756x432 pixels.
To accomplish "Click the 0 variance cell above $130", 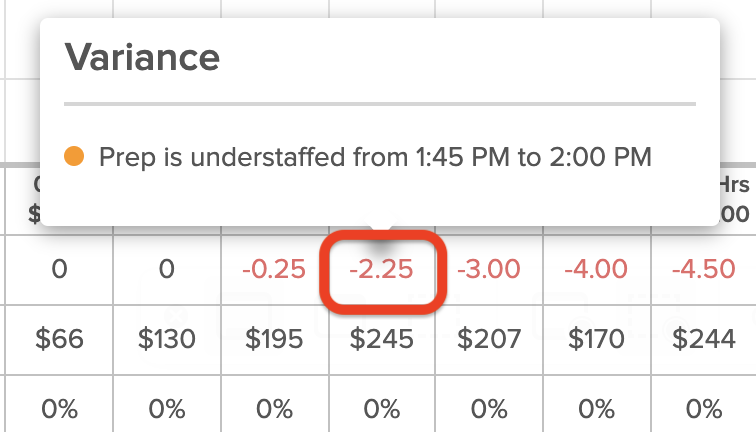I will click(167, 270).
